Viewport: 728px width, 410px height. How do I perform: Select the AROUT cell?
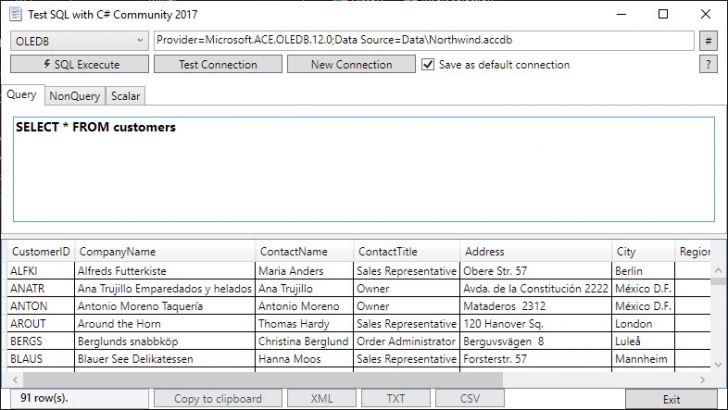click(x=40, y=324)
